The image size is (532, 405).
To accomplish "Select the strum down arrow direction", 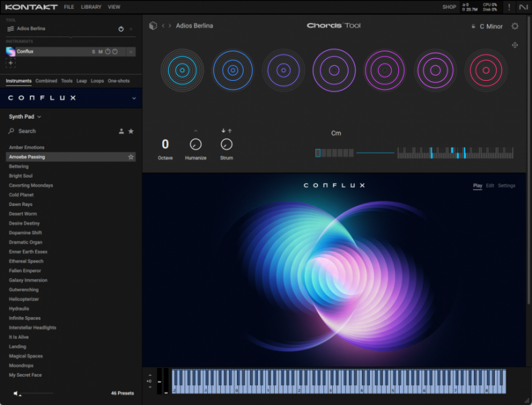I will 223,130.
